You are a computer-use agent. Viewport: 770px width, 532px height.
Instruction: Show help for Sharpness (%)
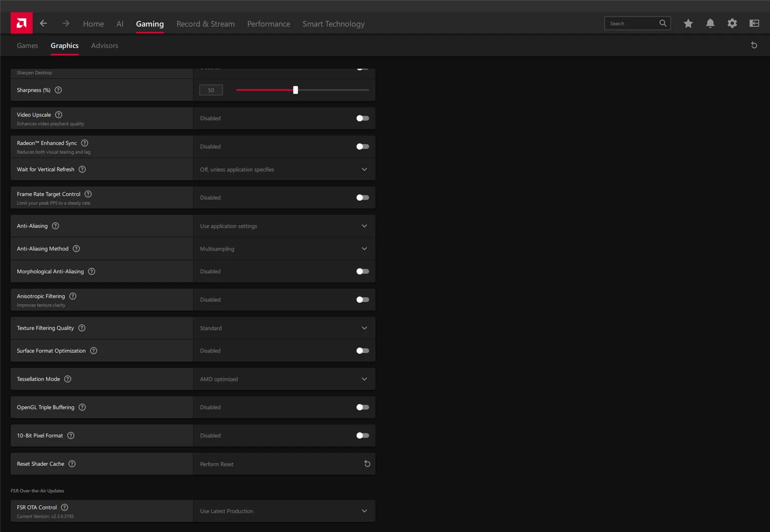[58, 90]
